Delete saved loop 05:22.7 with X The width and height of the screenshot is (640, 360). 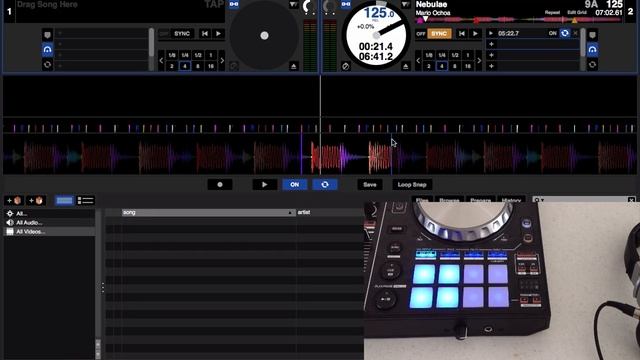576,33
